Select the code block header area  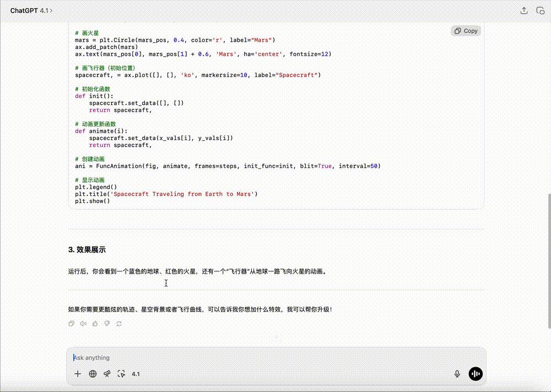tap(275, 31)
